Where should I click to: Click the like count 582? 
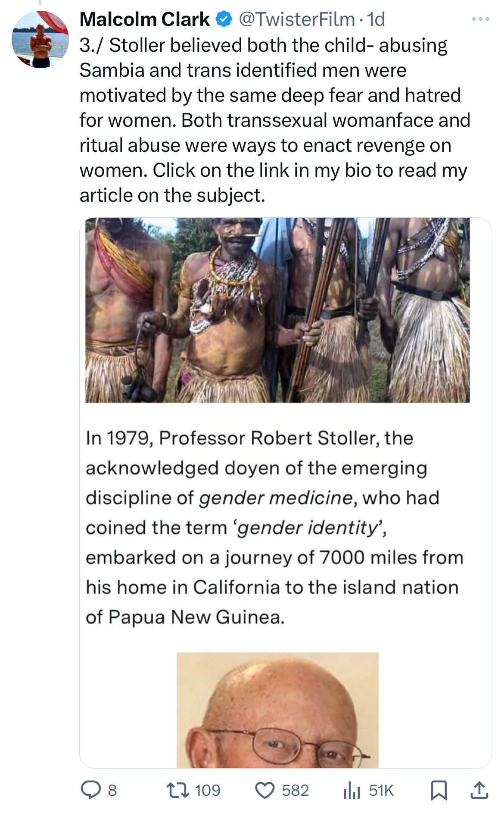point(296,790)
